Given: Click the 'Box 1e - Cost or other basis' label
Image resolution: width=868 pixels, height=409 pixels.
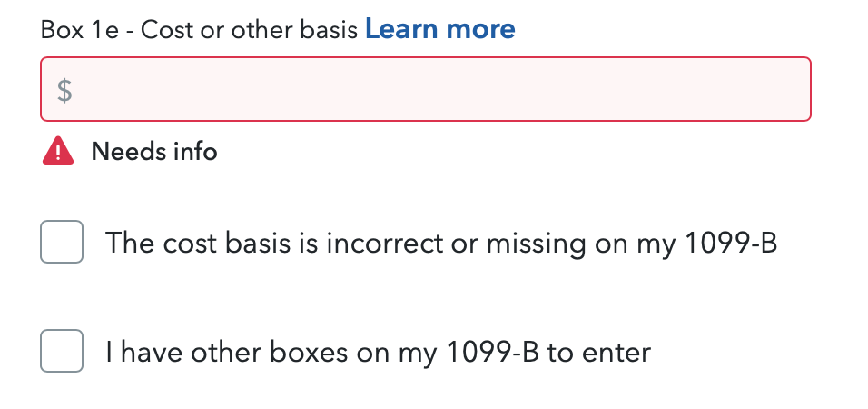Looking at the screenshot, I should (199, 30).
